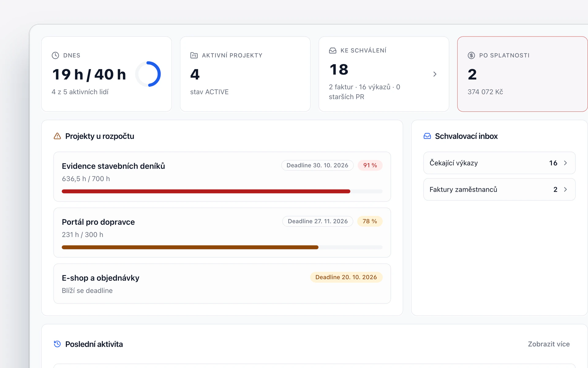Expand Čekající výkazy chevron
The height and width of the screenshot is (368, 588).
click(x=565, y=163)
